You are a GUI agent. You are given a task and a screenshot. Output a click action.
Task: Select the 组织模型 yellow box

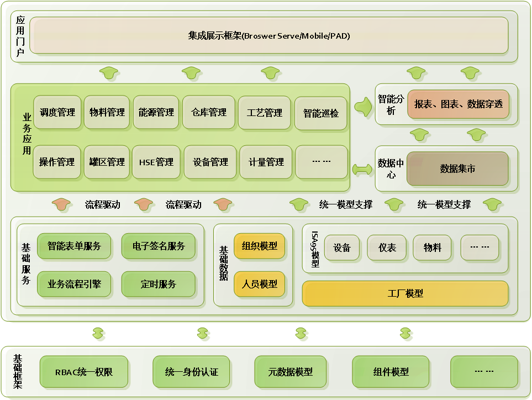[260, 246]
